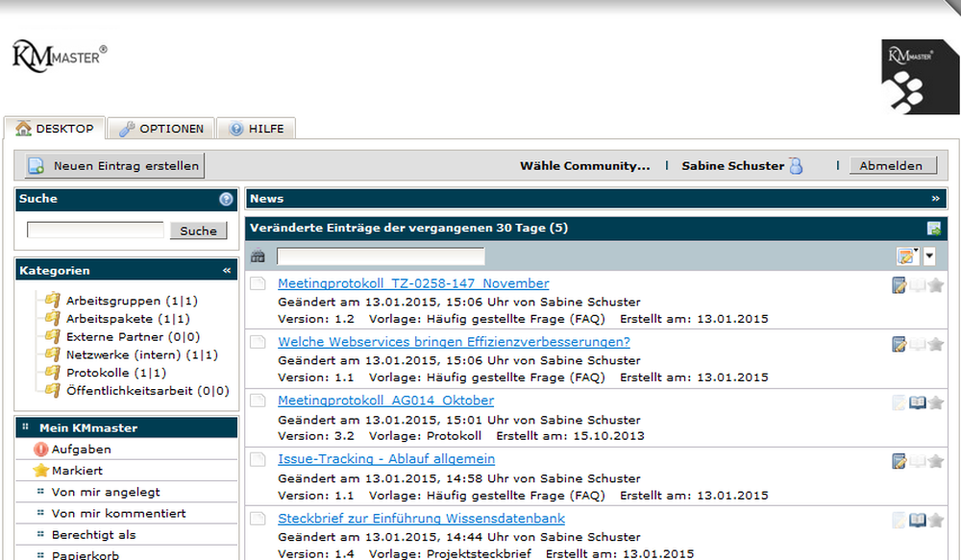Screen dimensions: 961x560
Task: Click the Neuen Eintrag erstellen button
Action: (x=111, y=165)
